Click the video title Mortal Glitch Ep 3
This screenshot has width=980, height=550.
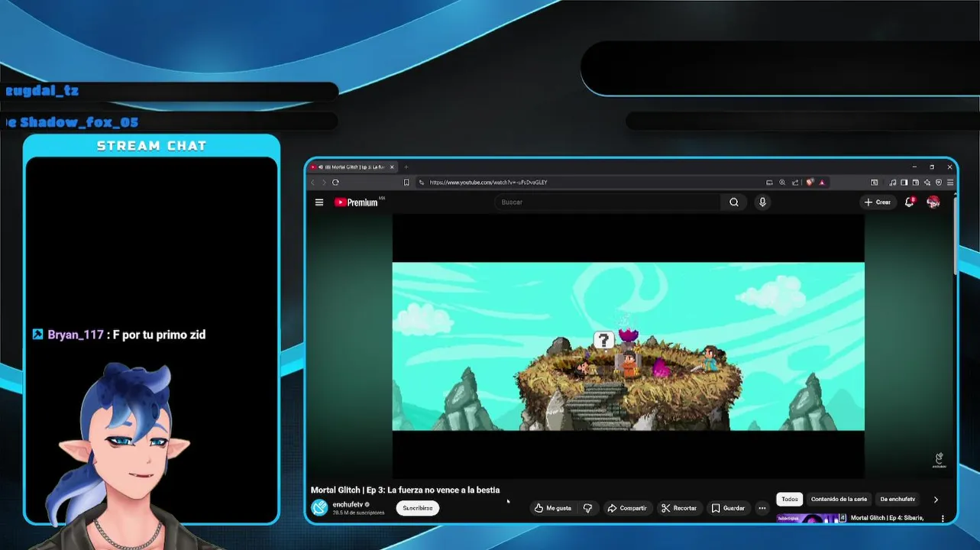(x=405, y=490)
